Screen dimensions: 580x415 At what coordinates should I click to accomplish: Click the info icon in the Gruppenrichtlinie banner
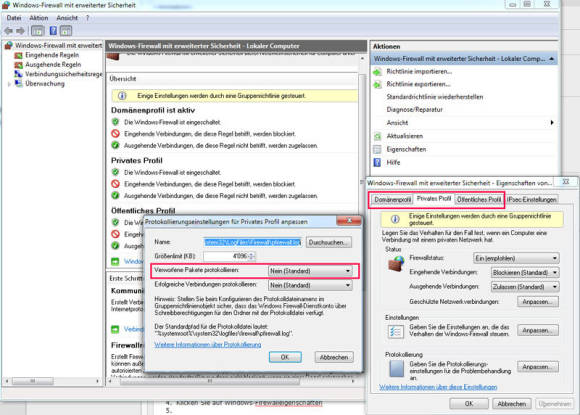[122, 96]
